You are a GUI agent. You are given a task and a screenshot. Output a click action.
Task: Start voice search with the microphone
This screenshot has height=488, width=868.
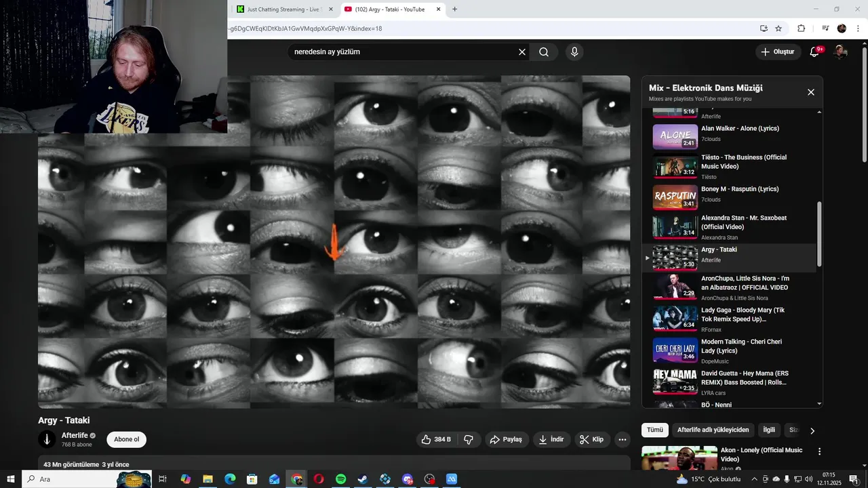574,52
